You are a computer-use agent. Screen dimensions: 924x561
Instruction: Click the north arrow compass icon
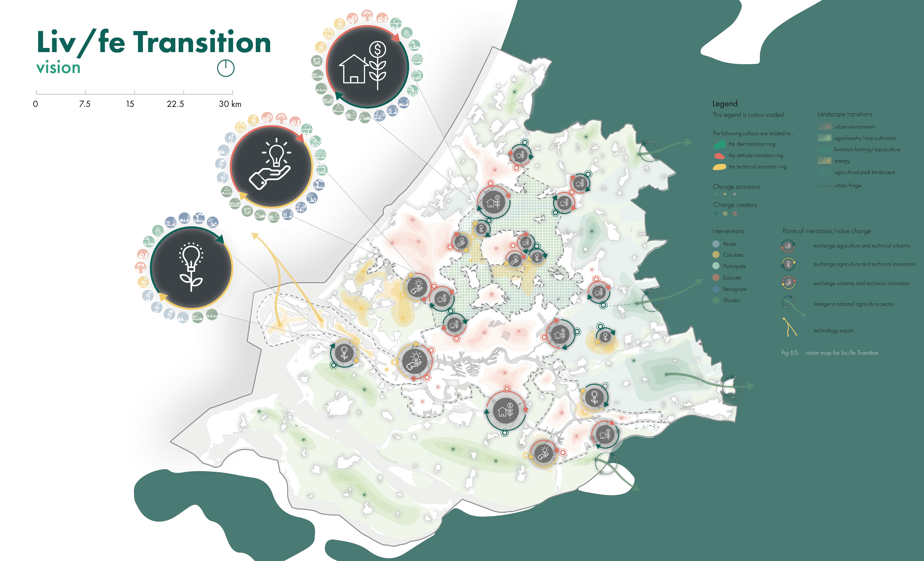pyautogui.click(x=226, y=68)
